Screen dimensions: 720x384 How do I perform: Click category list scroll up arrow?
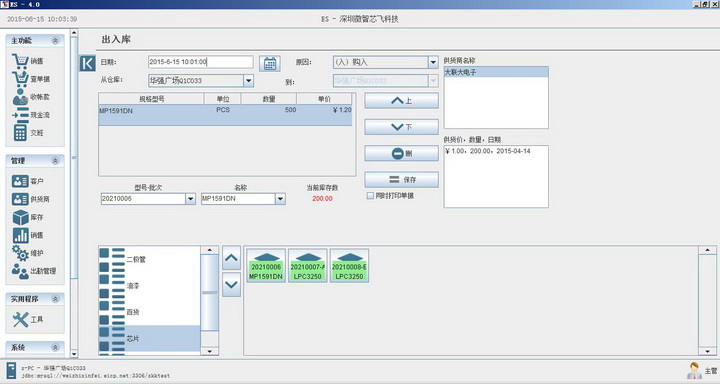tap(210, 250)
